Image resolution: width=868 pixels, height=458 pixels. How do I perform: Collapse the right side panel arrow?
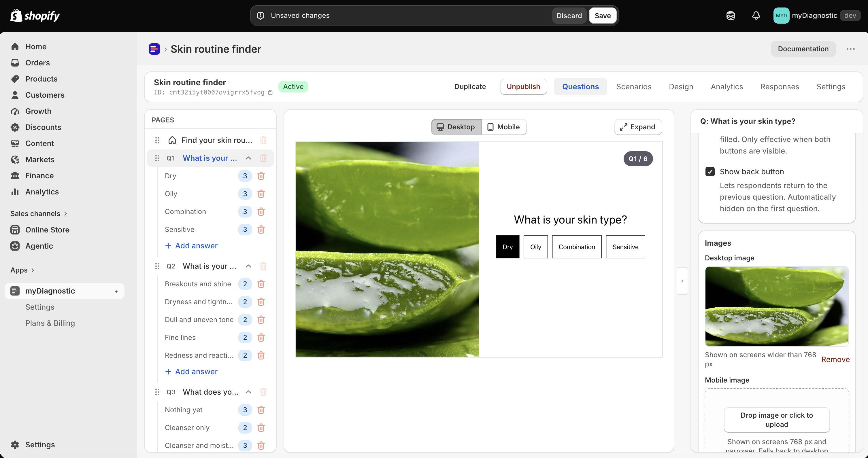tap(682, 281)
